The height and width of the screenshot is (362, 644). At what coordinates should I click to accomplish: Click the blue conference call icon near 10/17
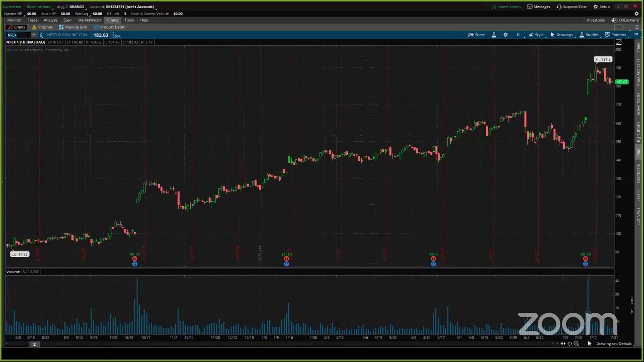(x=134, y=263)
